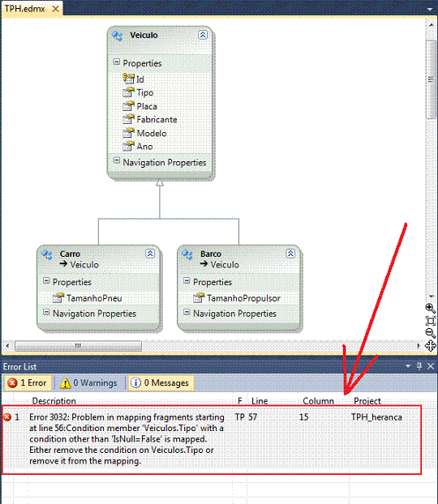438x504 pixels.
Task: Click the Zoom to 100% square icon
Action: 430,321
